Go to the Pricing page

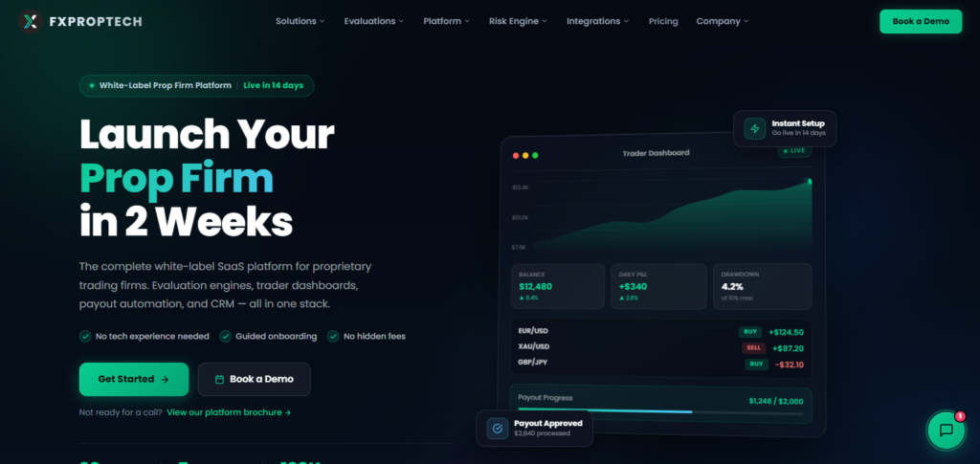(663, 21)
